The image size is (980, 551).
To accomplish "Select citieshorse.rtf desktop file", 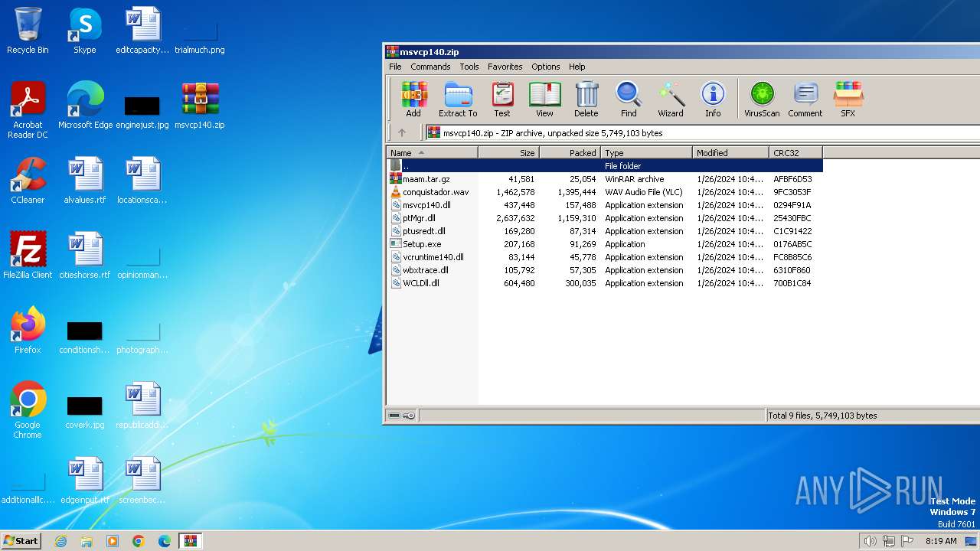I will pyautogui.click(x=85, y=256).
